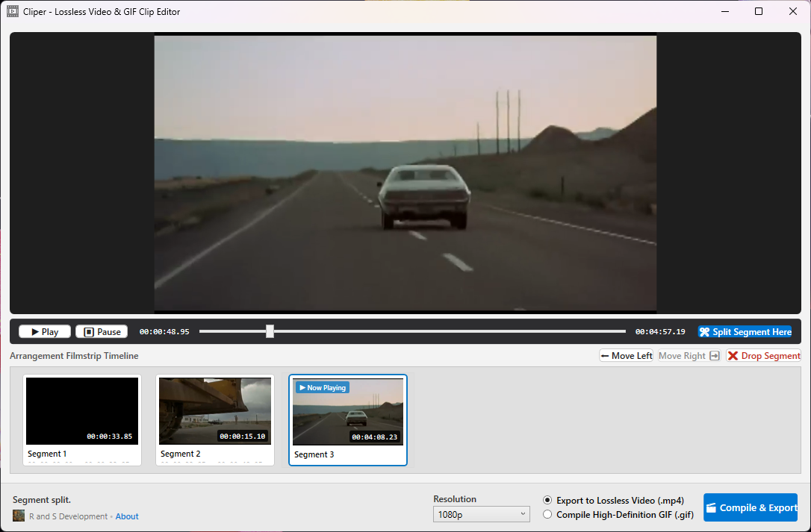The width and height of the screenshot is (811, 532).
Task: Move the selected segment left
Action: pos(627,356)
